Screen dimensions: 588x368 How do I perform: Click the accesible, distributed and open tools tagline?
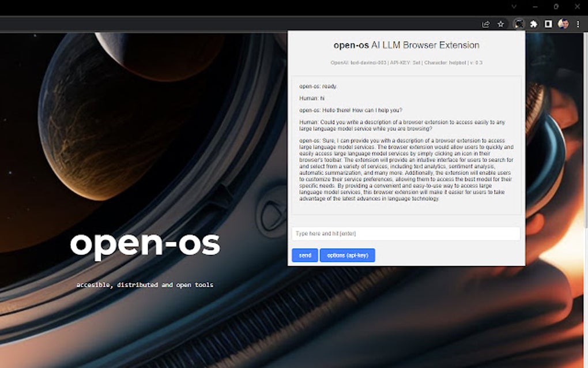click(x=145, y=284)
